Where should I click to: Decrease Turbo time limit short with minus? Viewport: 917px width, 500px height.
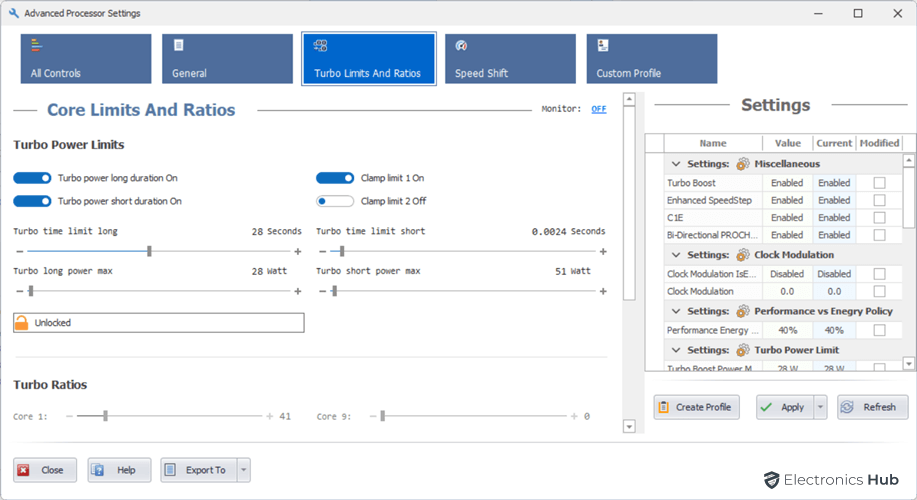point(322,251)
